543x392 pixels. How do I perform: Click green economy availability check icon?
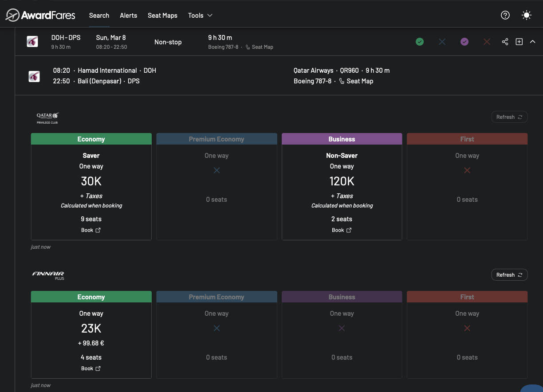(x=420, y=42)
